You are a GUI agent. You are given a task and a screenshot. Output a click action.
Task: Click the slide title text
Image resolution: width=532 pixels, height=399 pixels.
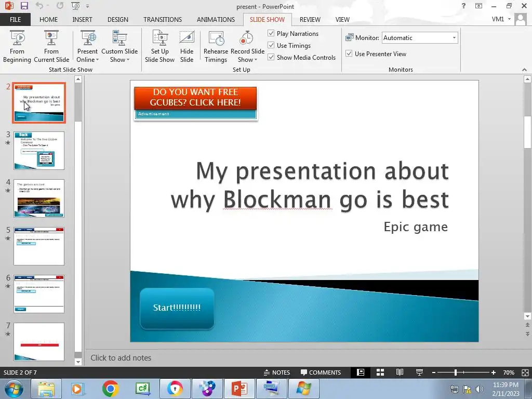point(310,185)
